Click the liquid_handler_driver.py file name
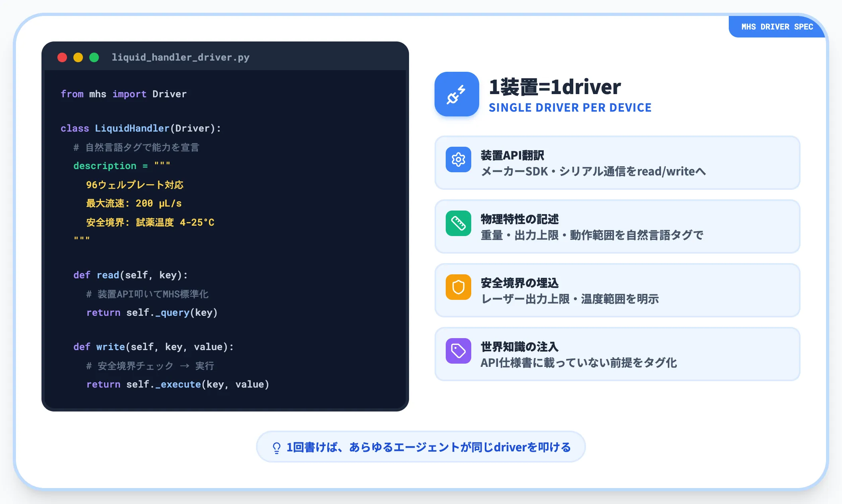 point(181,57)
